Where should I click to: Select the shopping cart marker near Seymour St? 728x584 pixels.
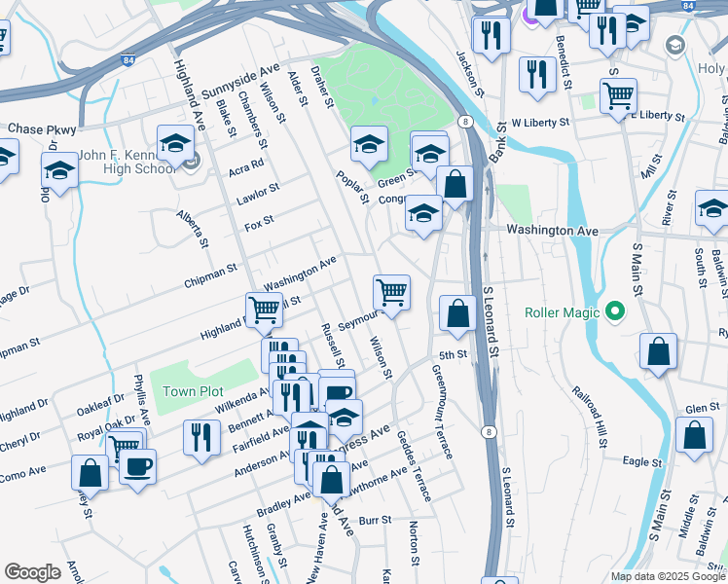point(391,296)
